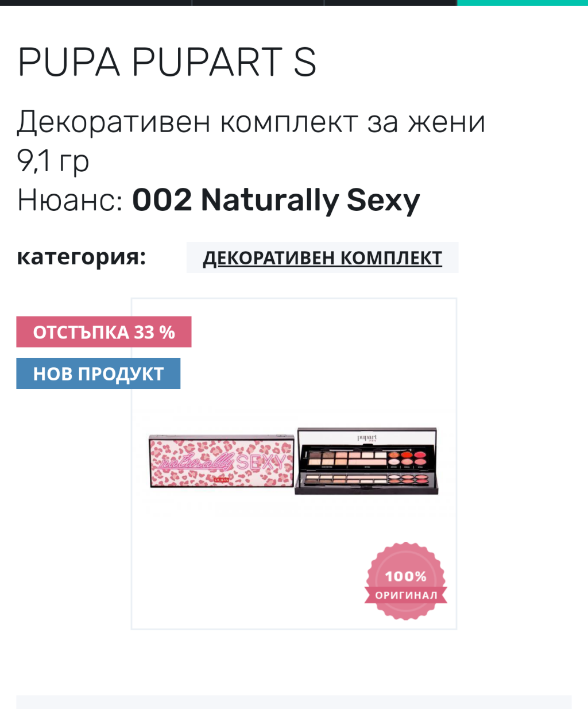Image resolution: width=588 pixels, height=709 pixels.
Task: Select the first dark tab segment at top
Action: [x=95, y=3]
